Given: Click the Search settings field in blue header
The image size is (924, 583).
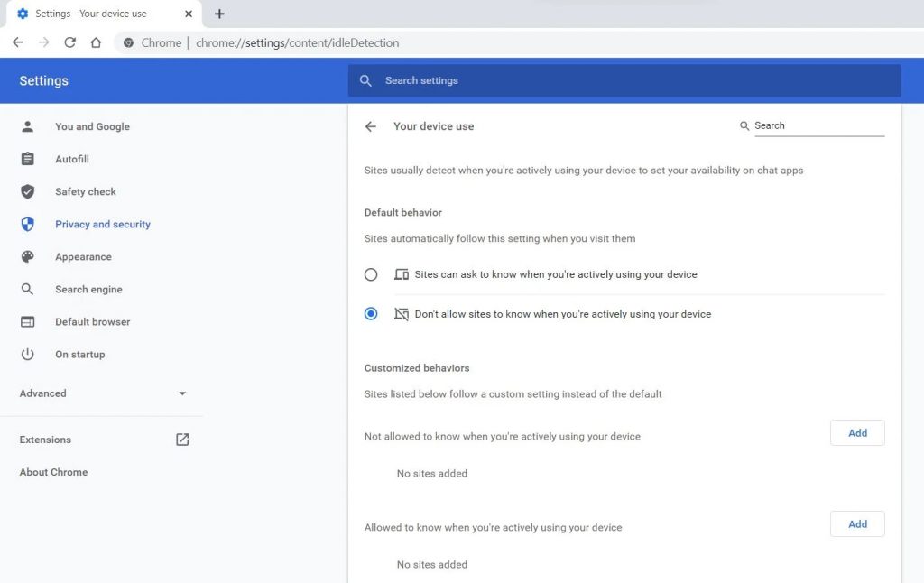Looking at the screenshot, I should point(624,80).
